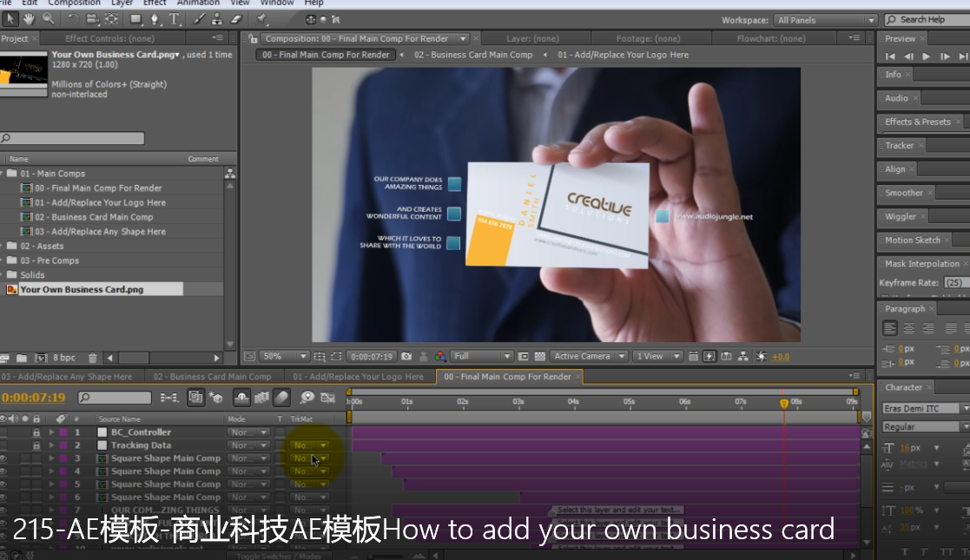Screen dimensions: 970x560
Task: Expand BC_Controller layer properties
Action: tap(51, 432)
